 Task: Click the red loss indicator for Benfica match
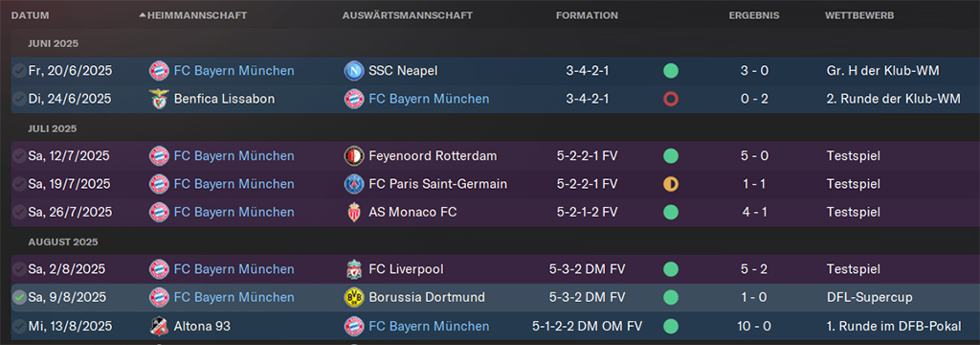pos(671,99)
